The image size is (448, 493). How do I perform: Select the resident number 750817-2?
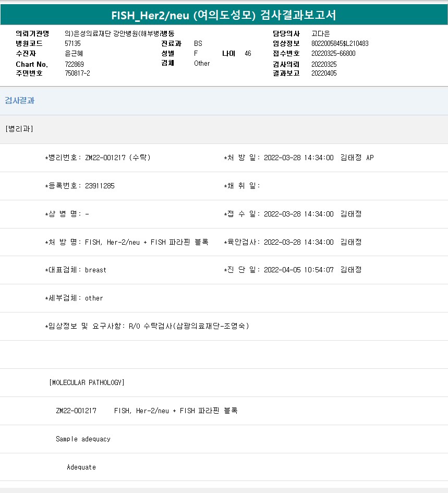point(77,74)
